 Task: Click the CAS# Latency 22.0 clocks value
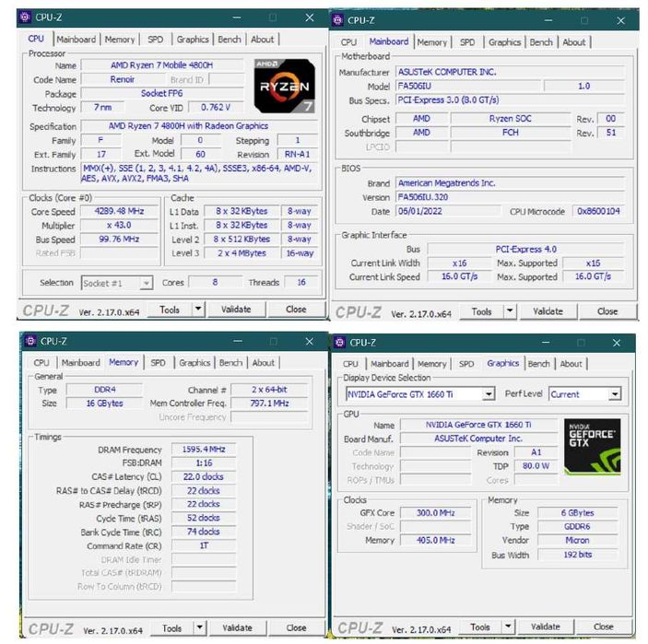click(204, 476)
